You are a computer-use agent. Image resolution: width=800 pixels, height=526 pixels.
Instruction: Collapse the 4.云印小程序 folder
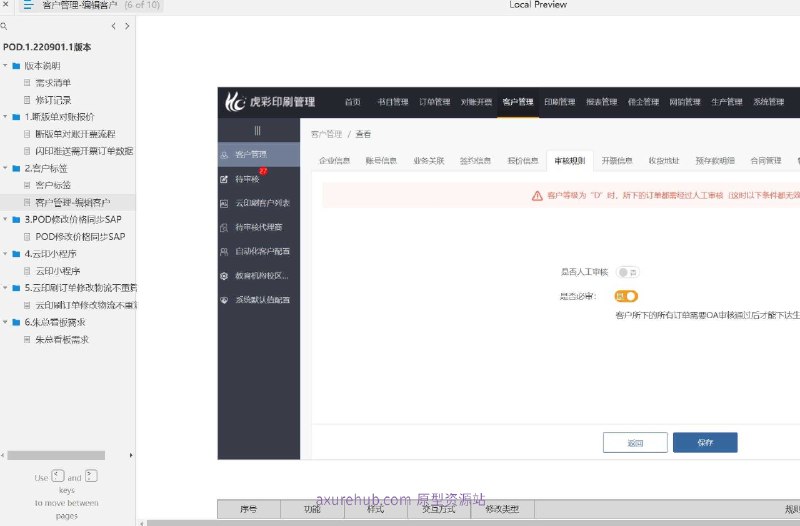[5, 254]
